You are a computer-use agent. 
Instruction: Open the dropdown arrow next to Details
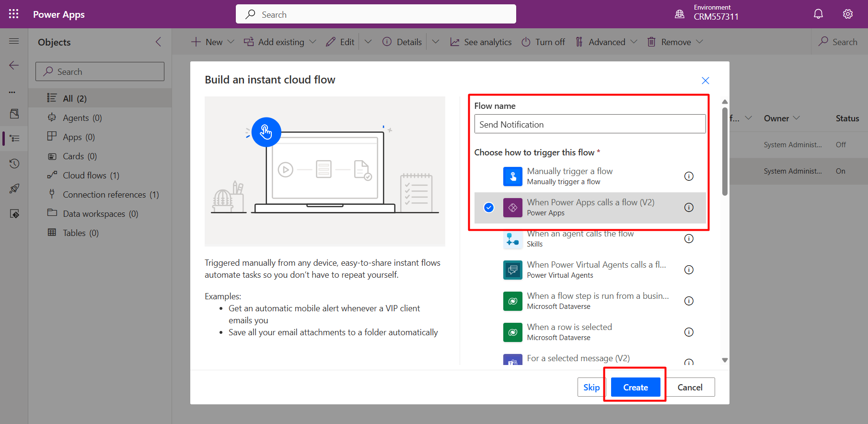[436, 42]
